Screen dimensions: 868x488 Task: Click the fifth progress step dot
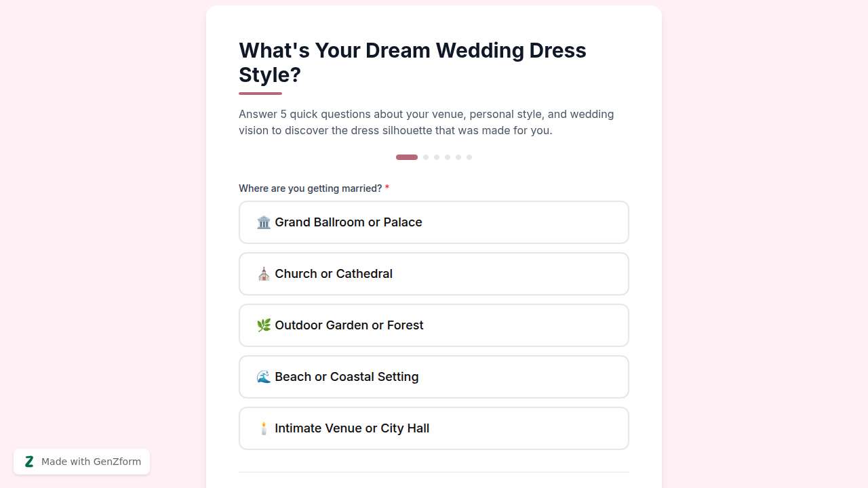pyautogui.click(x=458, y=157)
